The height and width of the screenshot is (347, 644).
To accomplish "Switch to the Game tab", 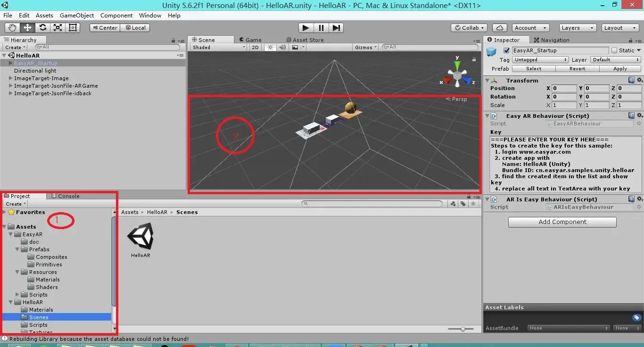I will click(250, 40).
